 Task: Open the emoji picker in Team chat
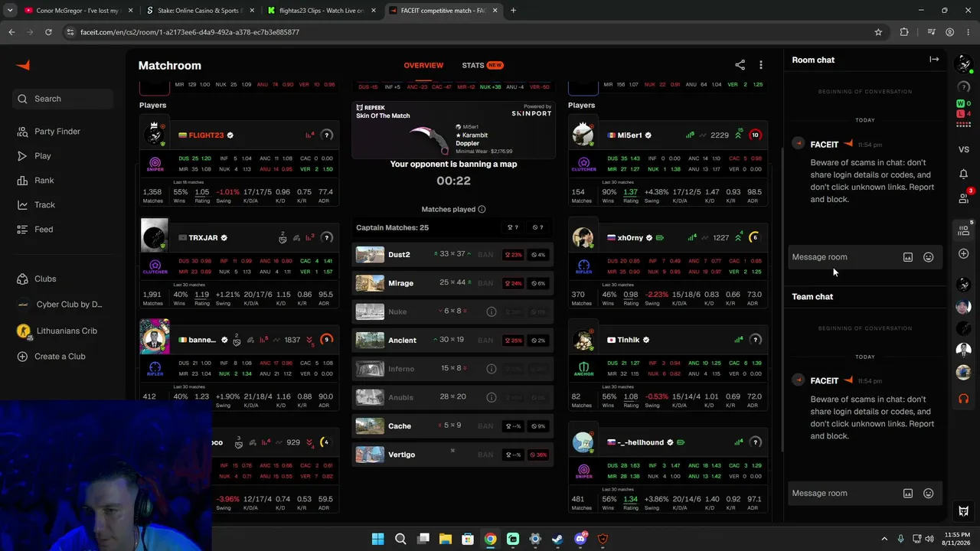[928, 494]
